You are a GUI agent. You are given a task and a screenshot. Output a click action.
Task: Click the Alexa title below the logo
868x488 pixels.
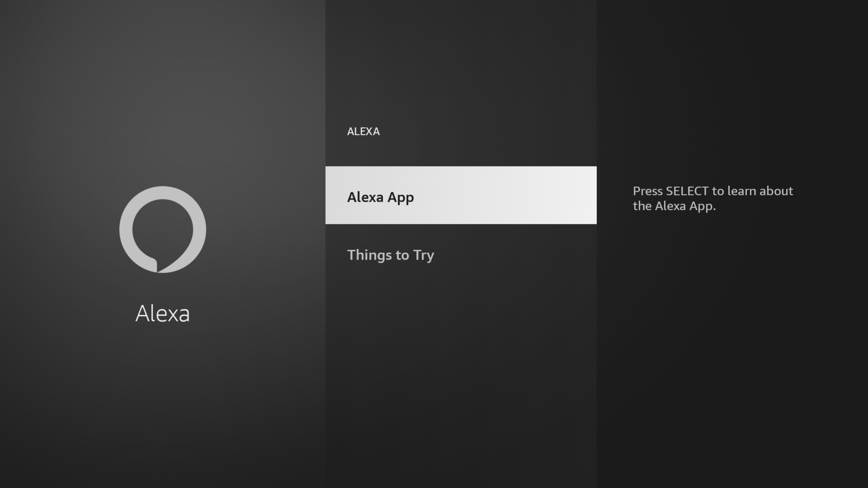(163, 314)
